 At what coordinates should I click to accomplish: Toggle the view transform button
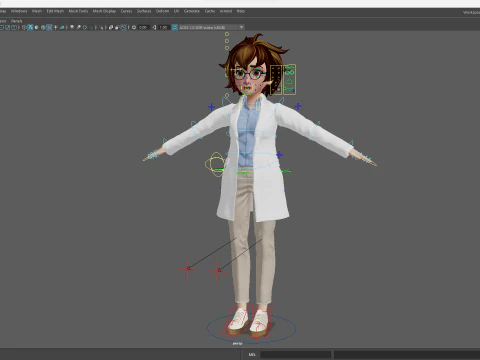174,27
